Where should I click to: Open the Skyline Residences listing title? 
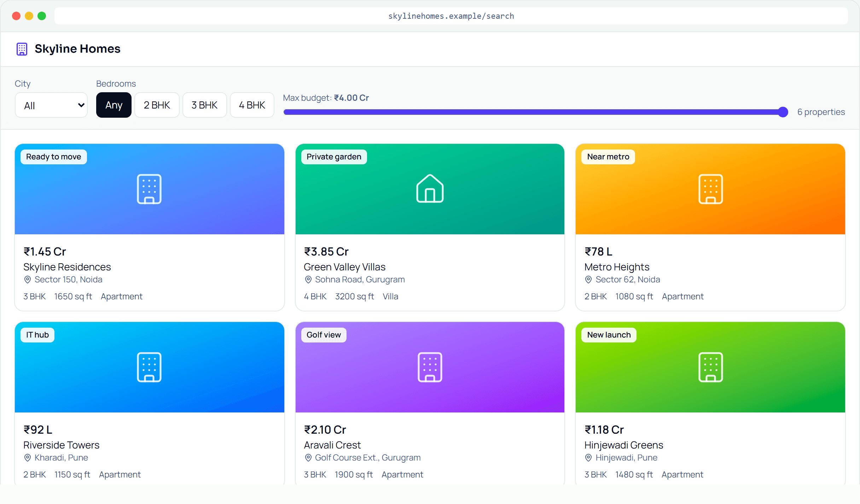[67, 267]
